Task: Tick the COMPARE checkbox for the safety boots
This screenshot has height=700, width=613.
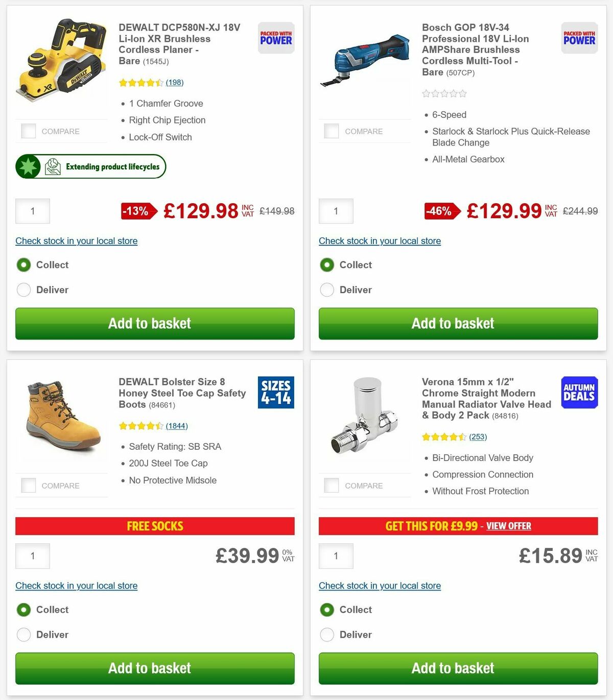Action: point(28,485)
